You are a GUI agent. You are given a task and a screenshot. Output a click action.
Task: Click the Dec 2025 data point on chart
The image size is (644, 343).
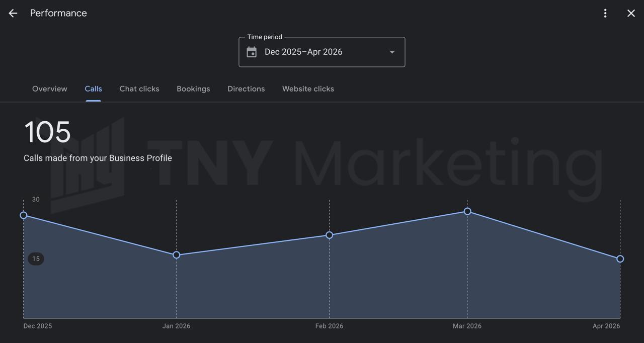coord(24,215)
